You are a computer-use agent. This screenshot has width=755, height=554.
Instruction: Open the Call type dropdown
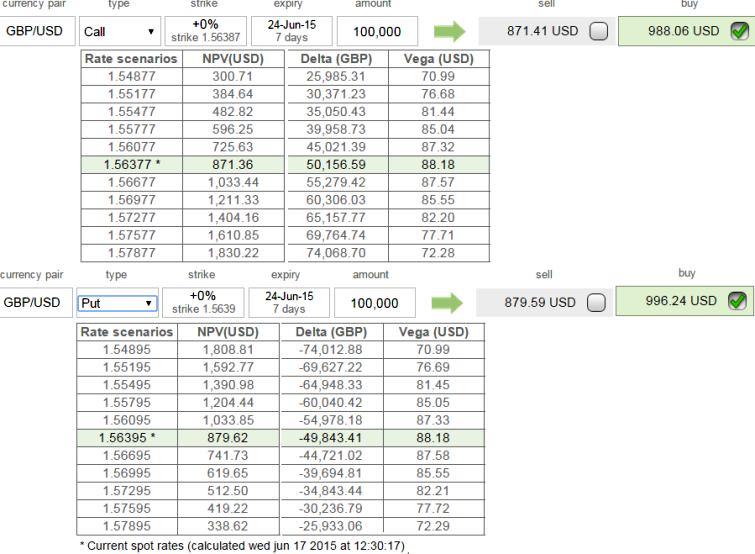click(x=118, y=32)
